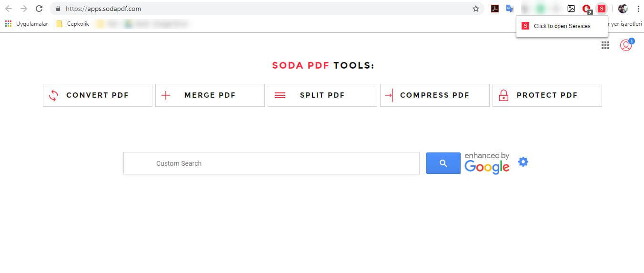This screenshot has width=644, height=273.
Task: Open the Merge PDF tool
Action: (x=210, y=95)
